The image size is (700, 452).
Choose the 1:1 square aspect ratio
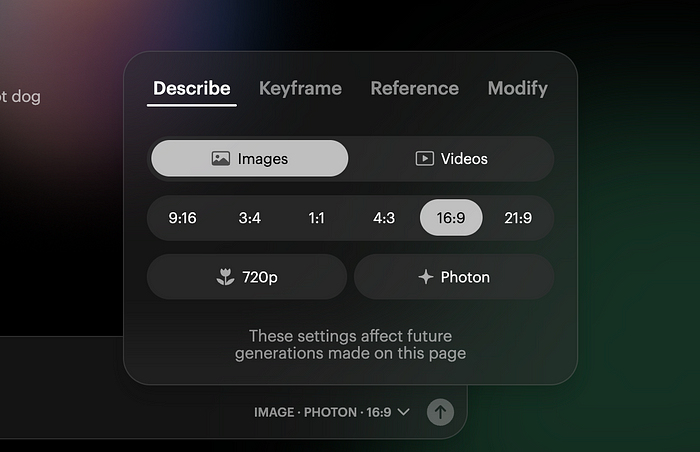pyautogui.click(x=317, y=218)
